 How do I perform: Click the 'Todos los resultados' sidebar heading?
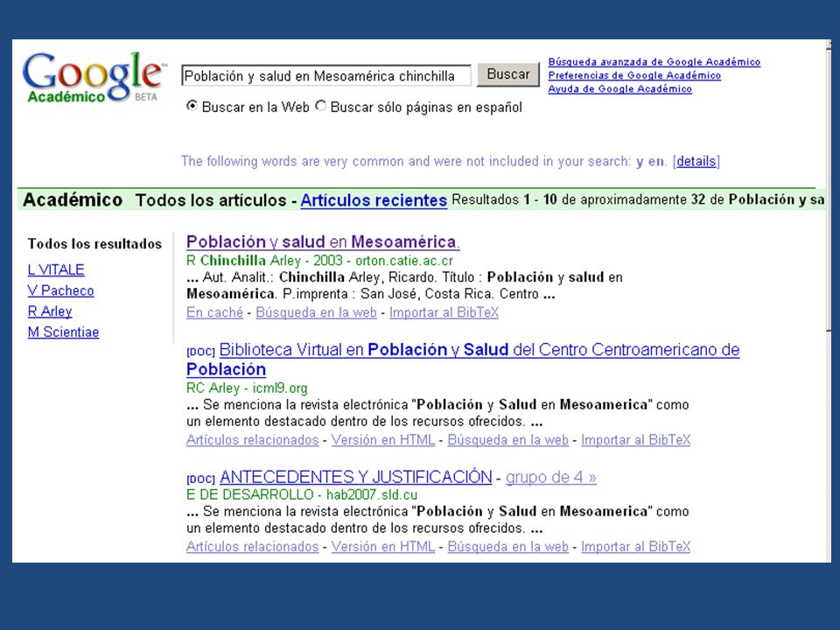point(94,244)
